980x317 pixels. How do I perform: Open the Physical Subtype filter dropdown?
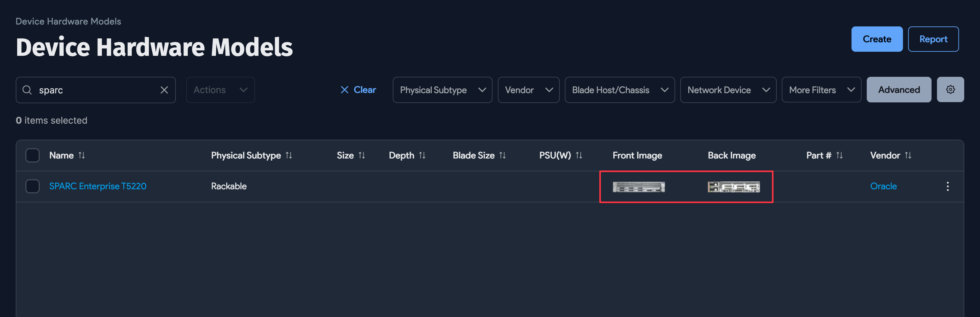pyautogui.click(x=442, y=90)
